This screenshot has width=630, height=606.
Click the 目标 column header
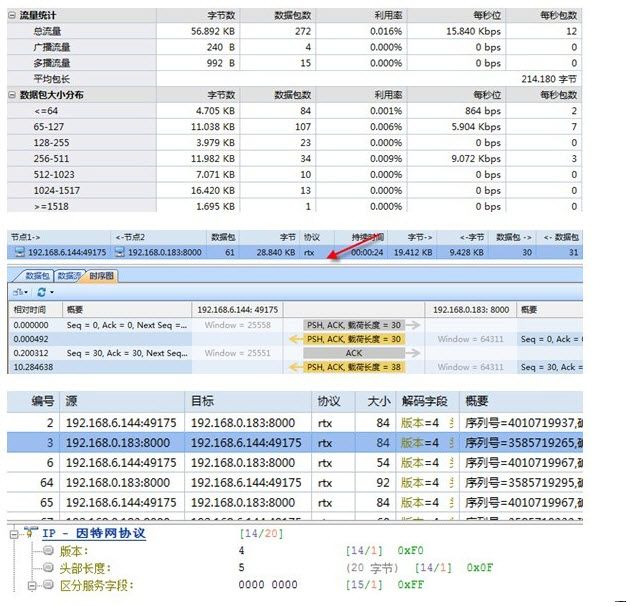248,401
